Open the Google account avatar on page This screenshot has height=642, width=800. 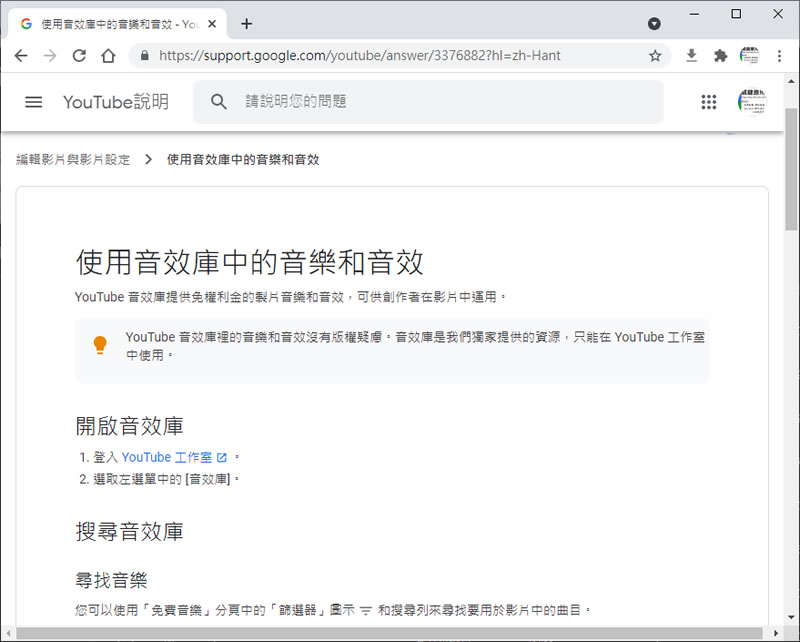[752, 102]
